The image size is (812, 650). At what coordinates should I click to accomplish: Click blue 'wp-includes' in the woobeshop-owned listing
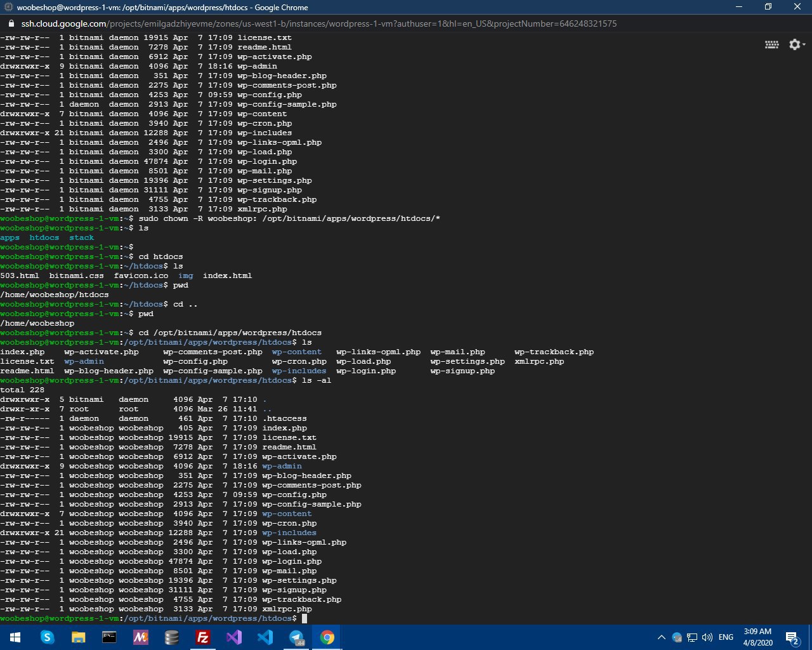[289, 533]
